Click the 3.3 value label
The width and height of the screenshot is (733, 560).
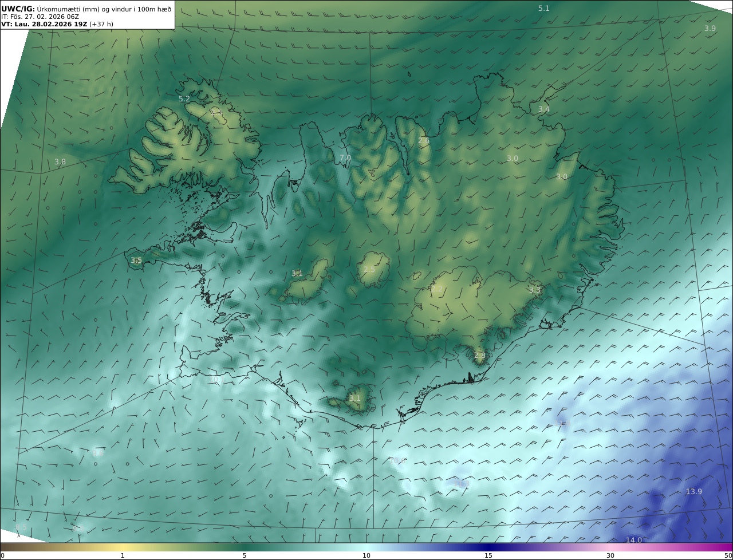[535, 291]
